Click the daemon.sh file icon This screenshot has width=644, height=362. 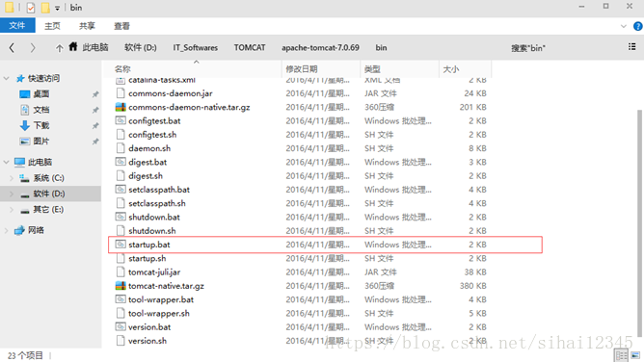tap(121, 148)
